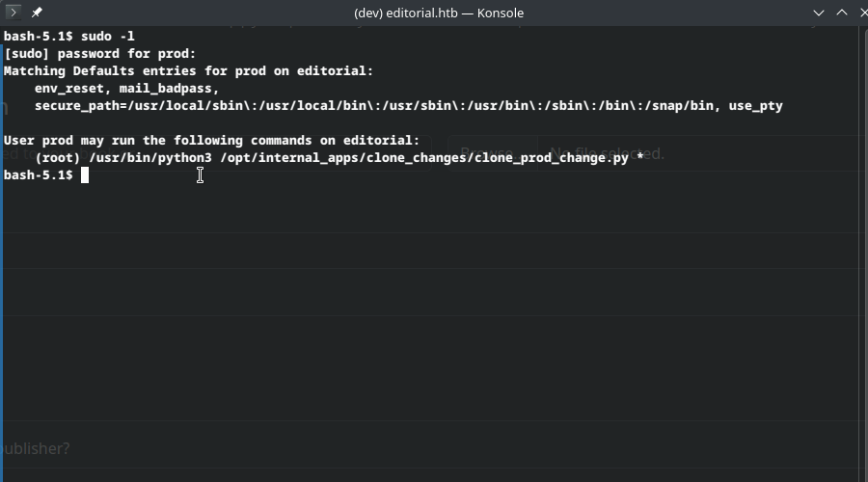Close the Konsole window
This screenshot has width=868, height=482.
[x=861, y=13]
